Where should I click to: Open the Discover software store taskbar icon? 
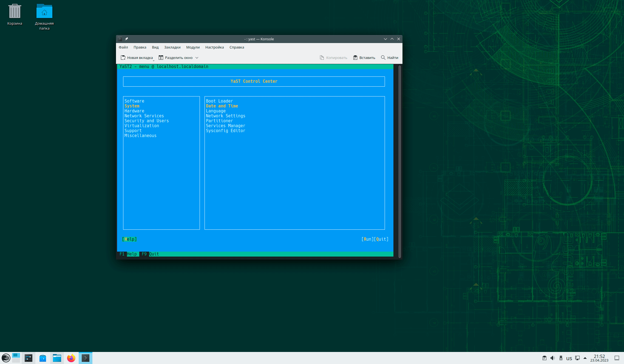tap(43, 358)
